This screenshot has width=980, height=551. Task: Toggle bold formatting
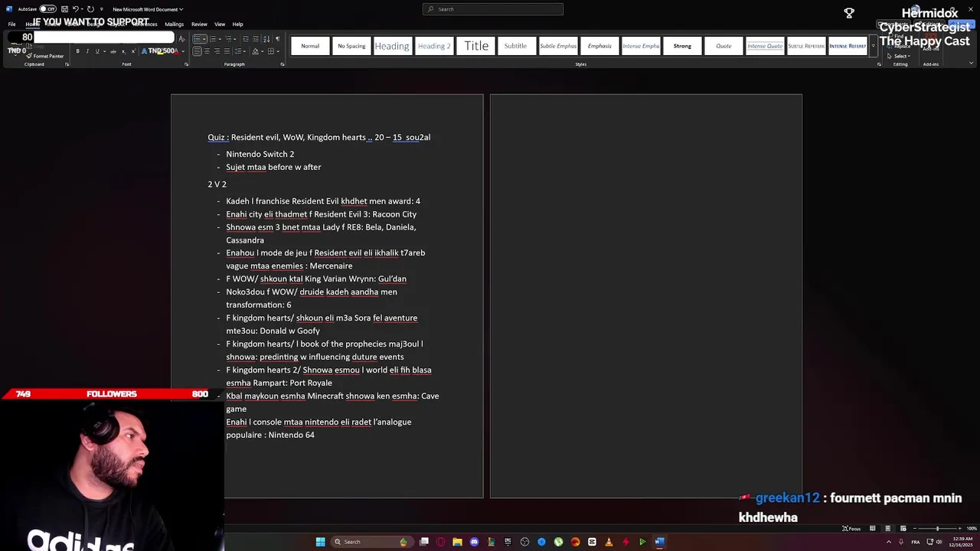point(77,51)
